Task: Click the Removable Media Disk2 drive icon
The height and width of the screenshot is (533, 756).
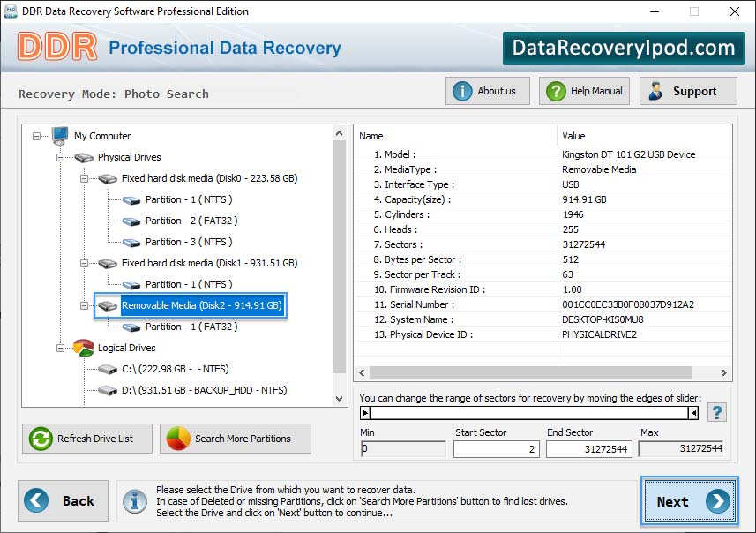Action: click(108, 306)
